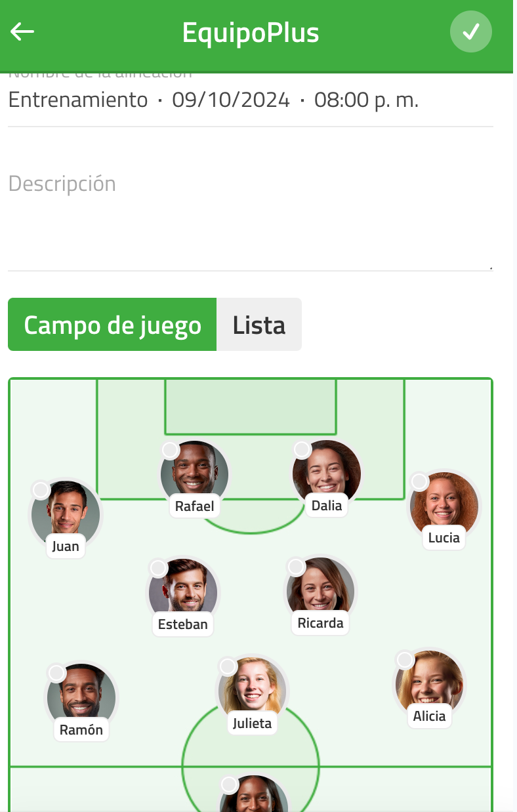Switch to the Lista tab
This screenshot has height=812, width=517.
tap(259, 325)
